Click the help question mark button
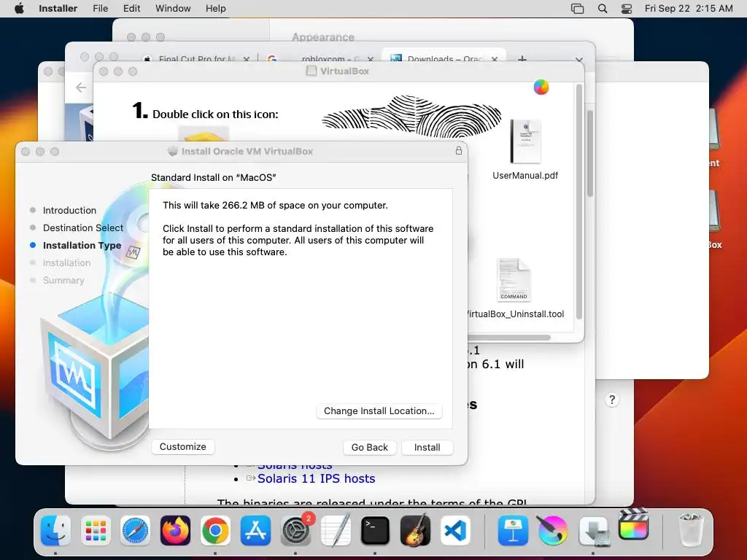The height and width of the screenshot is (560, 747). click(x=612, y=400)
